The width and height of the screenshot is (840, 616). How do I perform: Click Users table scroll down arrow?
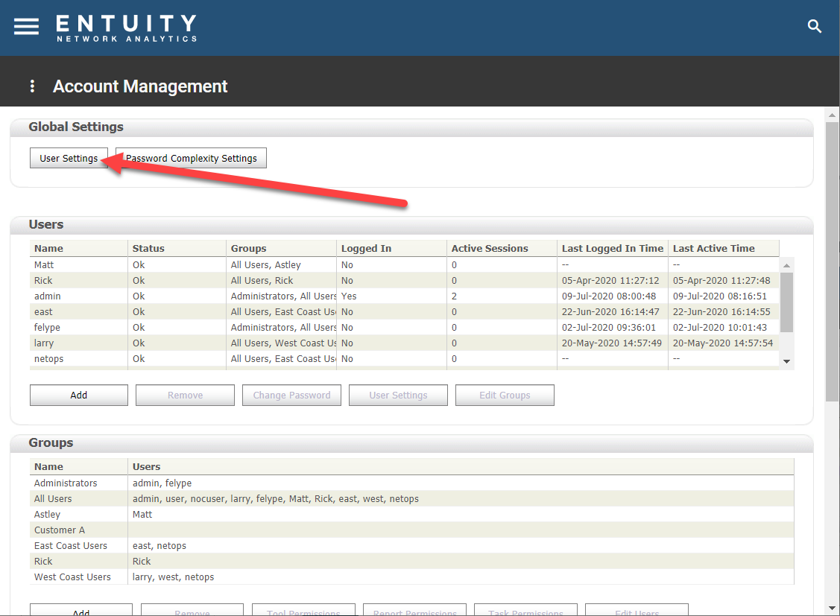[786, 361]
